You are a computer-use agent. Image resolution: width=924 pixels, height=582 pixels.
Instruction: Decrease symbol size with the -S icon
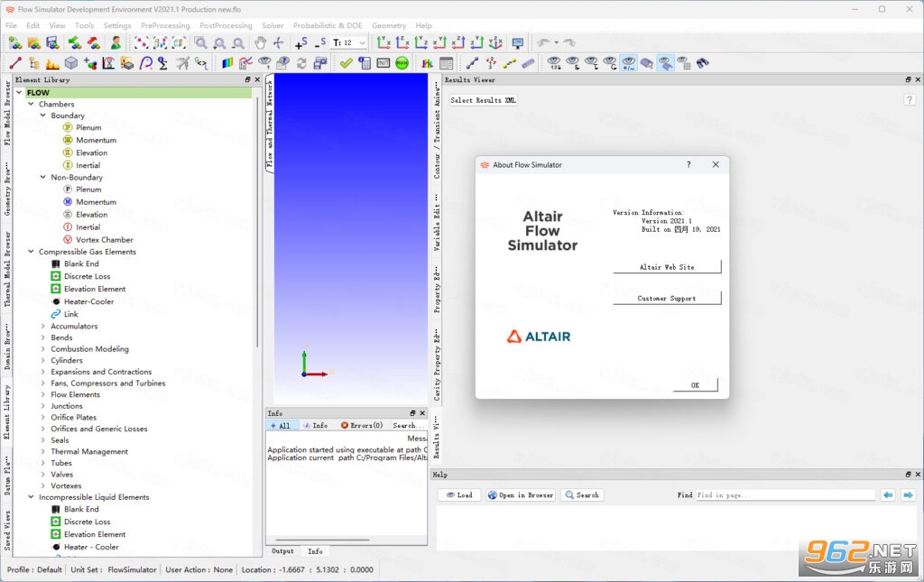coord(320,42)
